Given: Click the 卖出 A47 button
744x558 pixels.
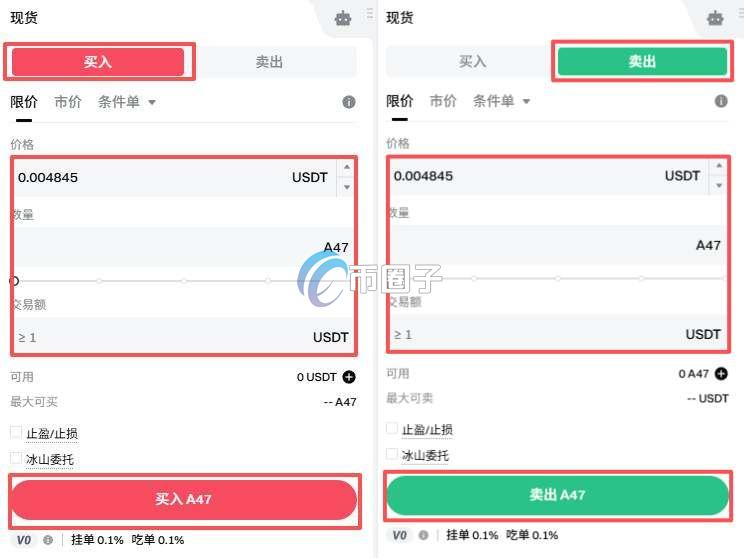Looking at the screenshot, I should click(x=558, y=495).
